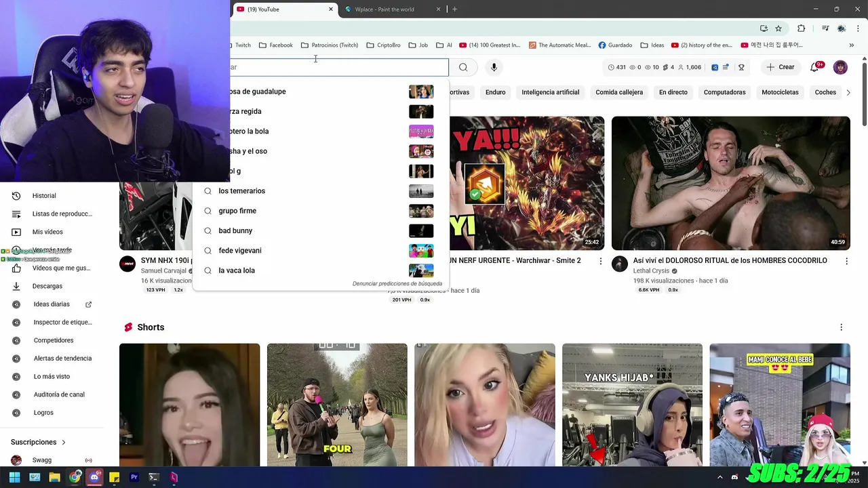
Task: Click the blue extension icon in stats bar
Action: pos(715,67)
